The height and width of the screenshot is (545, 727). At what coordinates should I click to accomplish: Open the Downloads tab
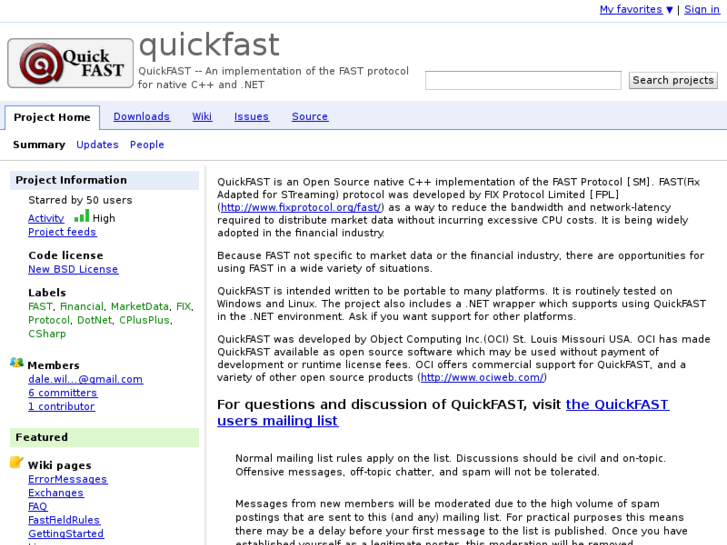point(142,116)
